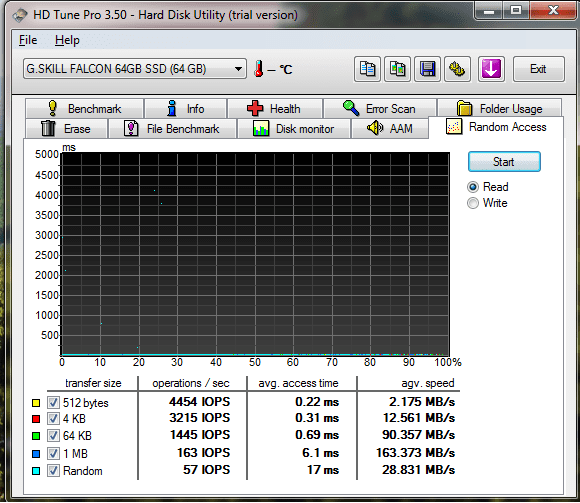Open the Erase tab
Image resolution: width=580 pixels, height=503 pixels.
click(x=67, y=128)
